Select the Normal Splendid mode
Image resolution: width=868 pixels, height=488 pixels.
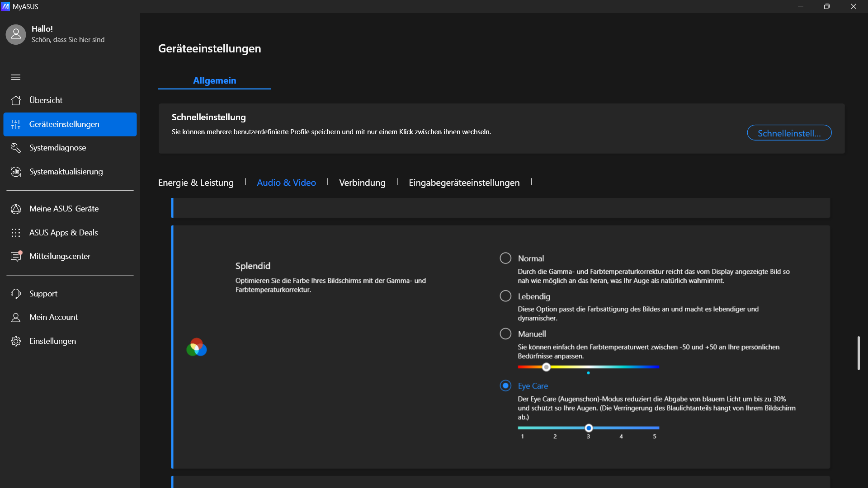tap(505, 258)
